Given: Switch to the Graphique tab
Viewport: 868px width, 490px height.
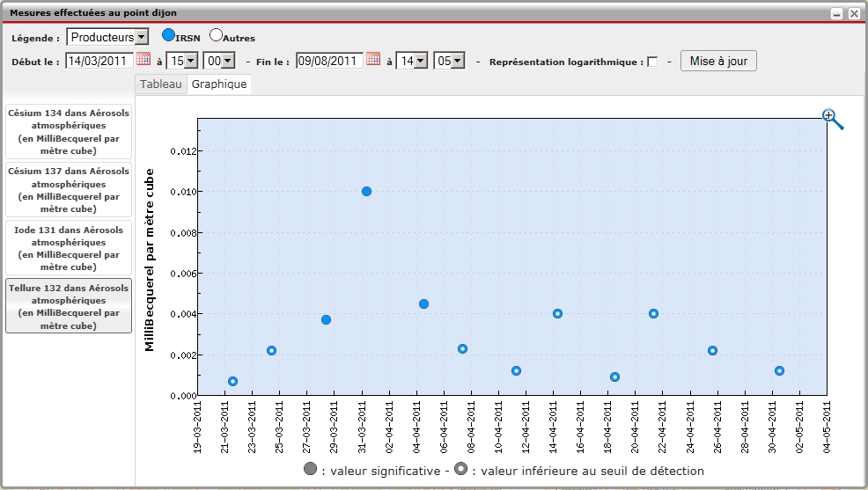Looking at the screenshot, I should coord(219,84).
